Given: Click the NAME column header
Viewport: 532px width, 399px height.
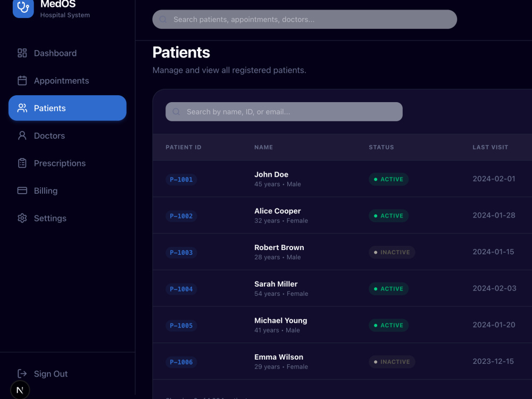Looking at the screenshot, I should [x=264, y=147].
